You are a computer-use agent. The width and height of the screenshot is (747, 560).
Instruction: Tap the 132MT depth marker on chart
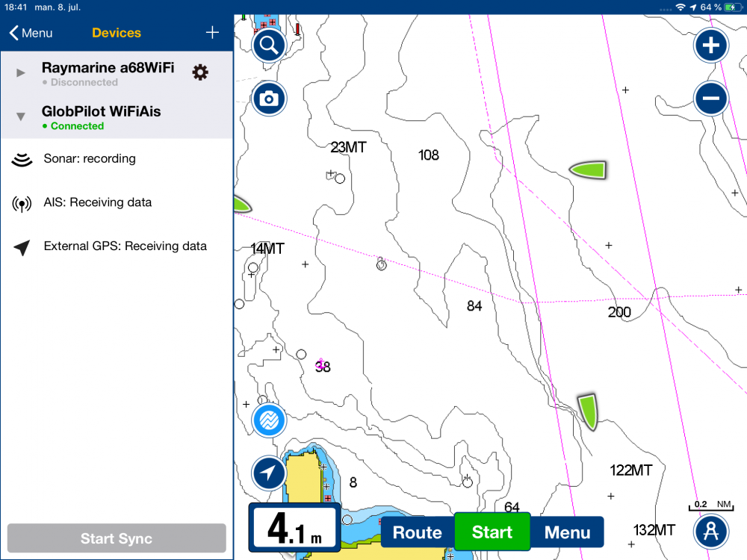(654, 530)
